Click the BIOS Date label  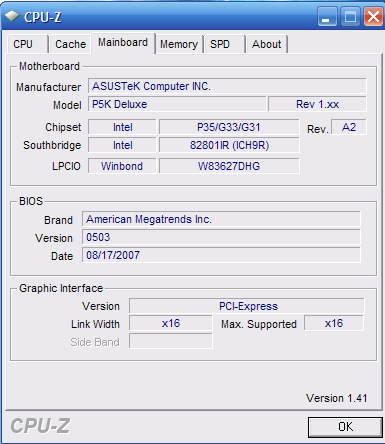[62, 256]
